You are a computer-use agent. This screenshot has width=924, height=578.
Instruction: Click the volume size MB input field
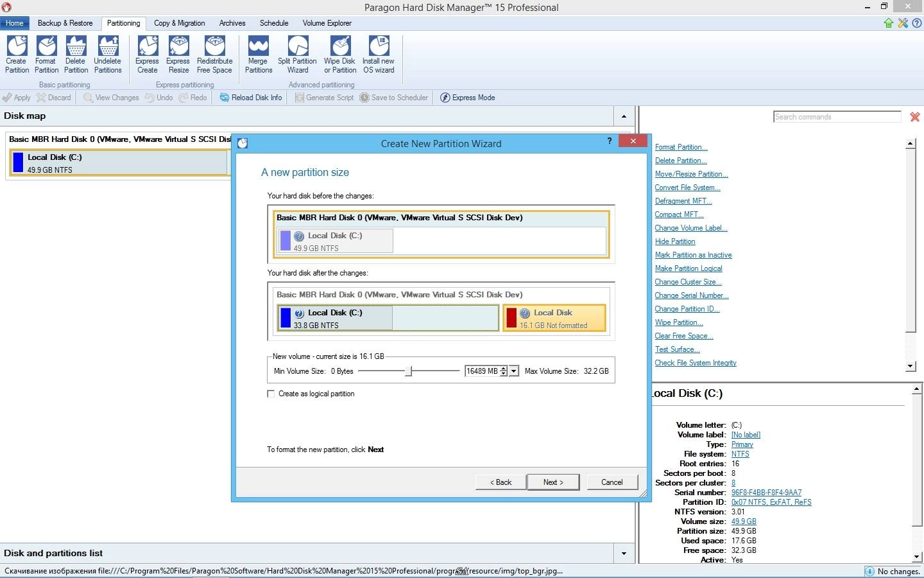click(483, 371)
